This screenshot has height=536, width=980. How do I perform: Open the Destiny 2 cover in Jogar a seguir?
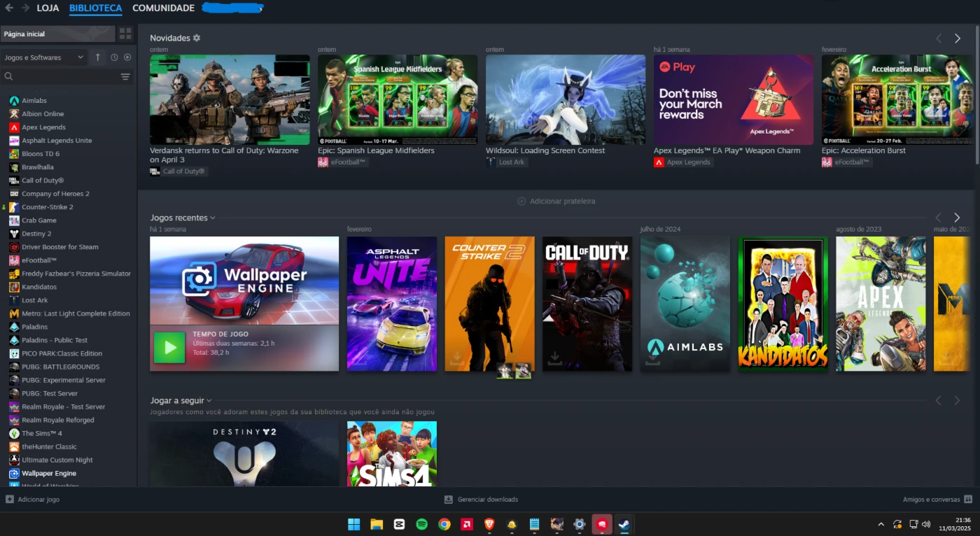point(244,453)
